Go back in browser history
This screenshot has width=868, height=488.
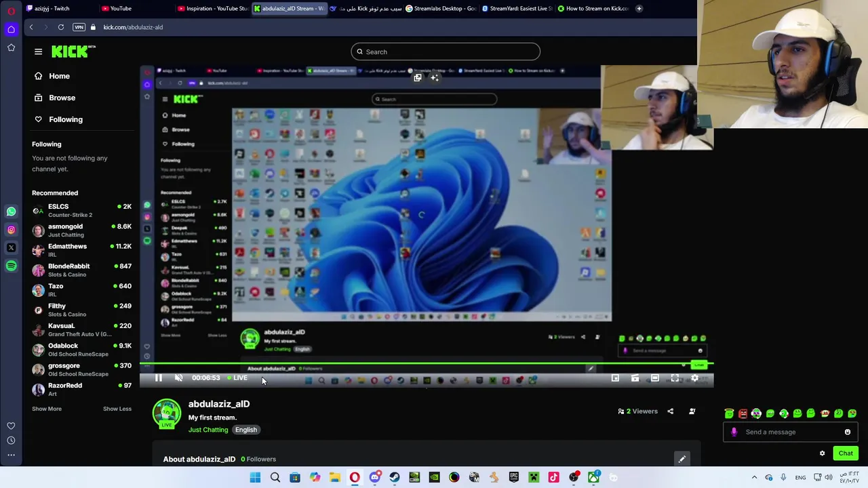(31, 27)
